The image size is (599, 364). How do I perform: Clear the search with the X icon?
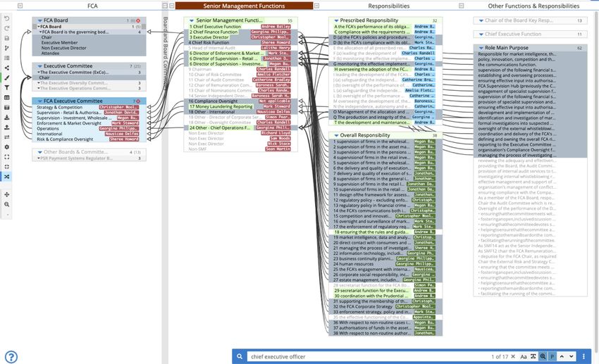pos(513,357)
